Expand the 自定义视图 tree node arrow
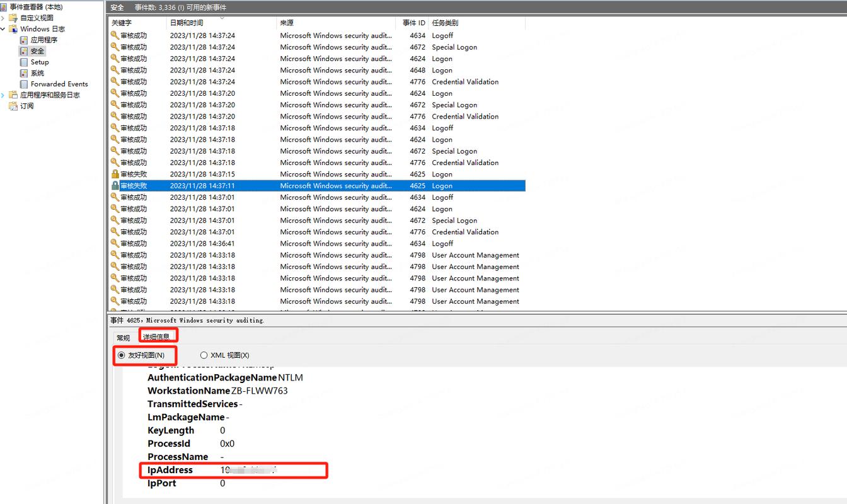 click(3, 18)
